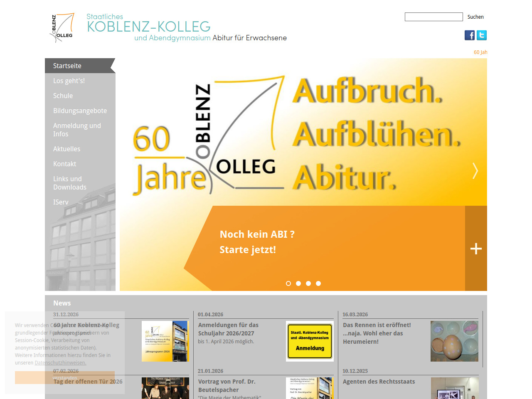
Task: Focus the search input field
Action: coord(433,17)
